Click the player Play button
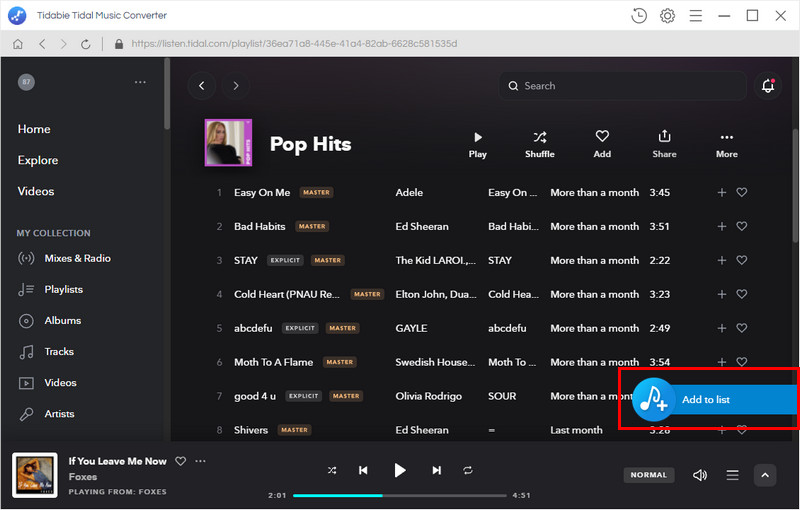The image size is (800, 510). tap(400, 470)
